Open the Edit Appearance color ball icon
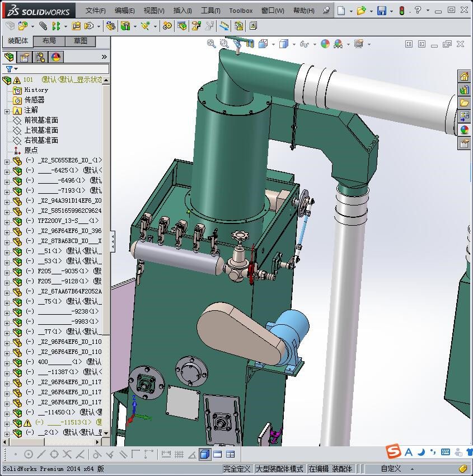473x476 pixels. pyautogui.click(x=325, y=44)
